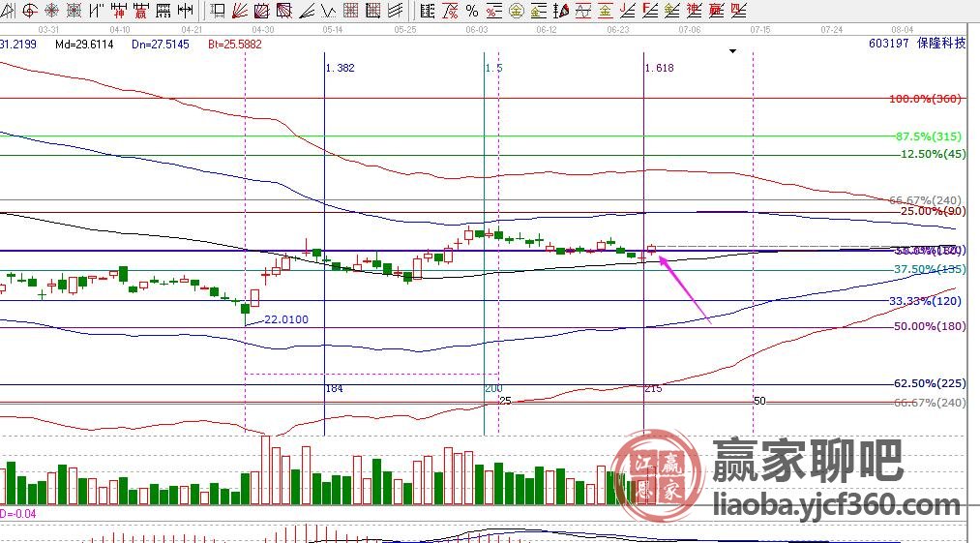The height and width of the screenshot is (543, 980).
Task: Select the 金 angle lines tool
Action: [671, 10]
